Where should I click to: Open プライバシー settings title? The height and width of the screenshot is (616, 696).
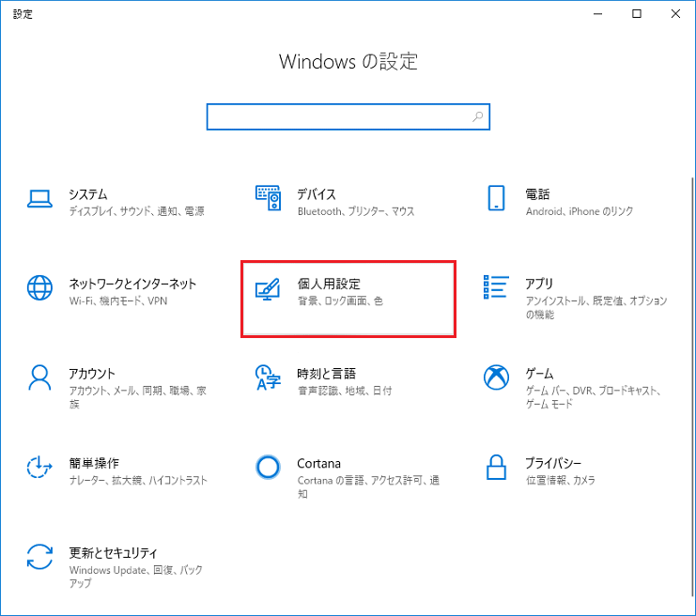pyautogui.click(x=553, y=463)
